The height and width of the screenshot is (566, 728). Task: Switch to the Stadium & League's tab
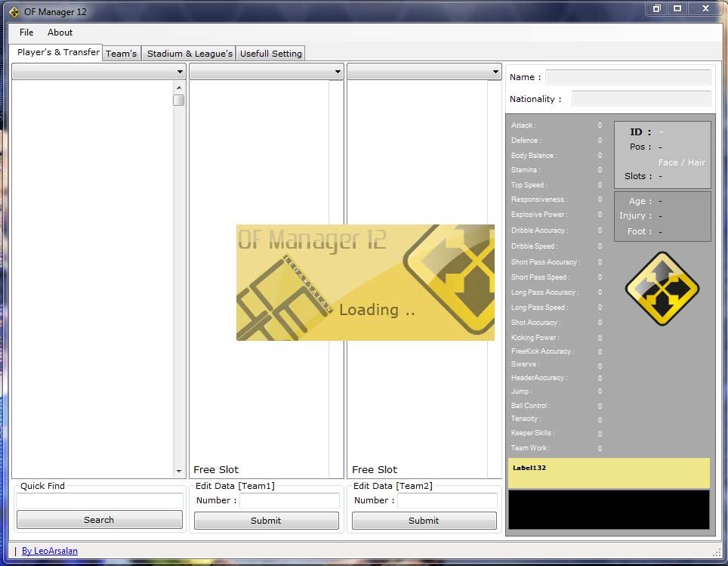(190, 54)
